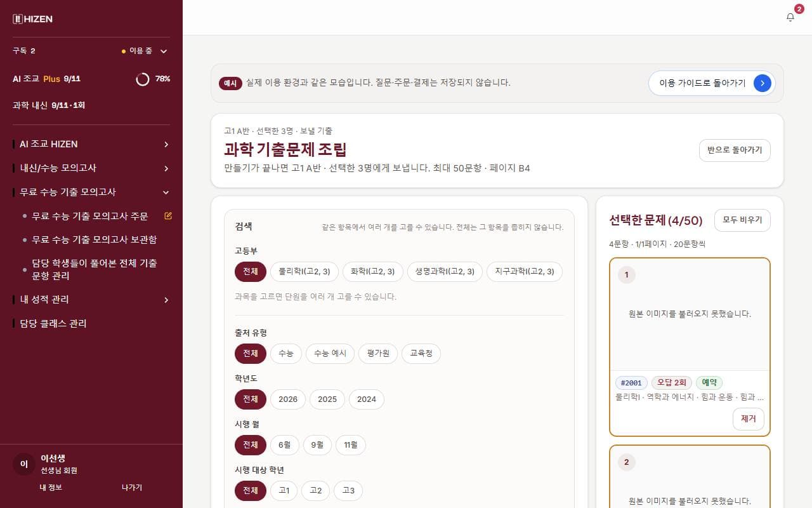
Task: Select 고2 grade chip
Action: [x=316, y=490]
